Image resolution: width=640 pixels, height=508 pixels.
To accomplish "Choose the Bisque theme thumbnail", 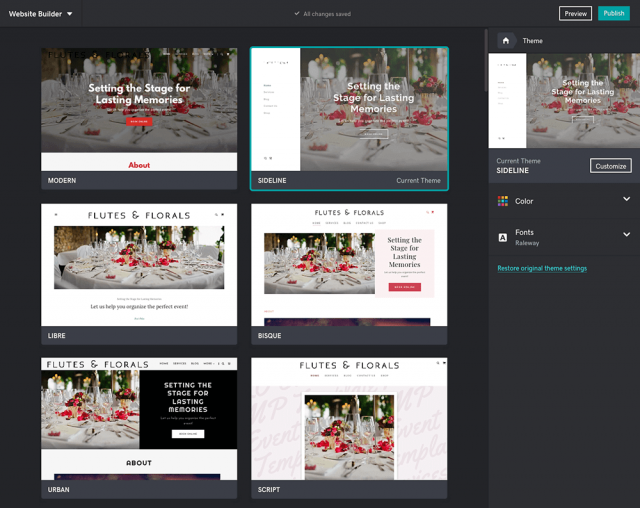I will pyautogui.click(x=349, y=265).
